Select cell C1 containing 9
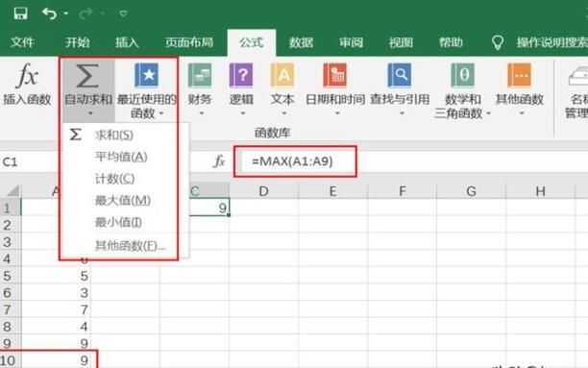588x368 pixels. 209,208
